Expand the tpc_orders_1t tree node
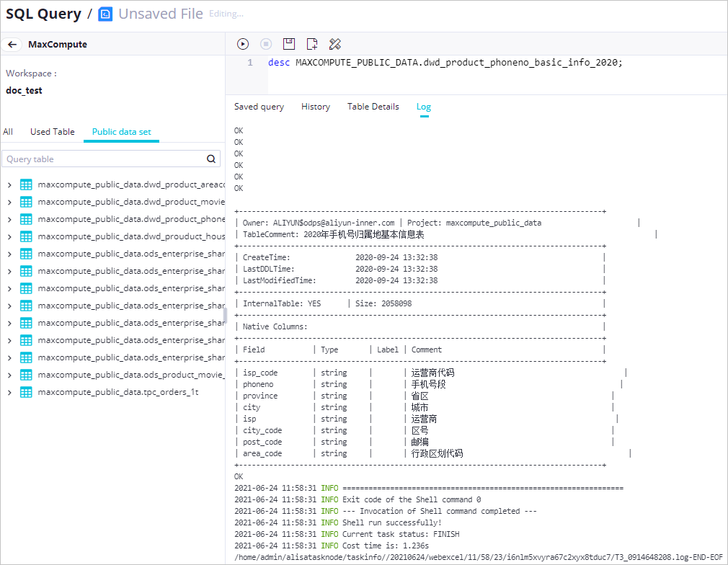 [x=9, y=391]
